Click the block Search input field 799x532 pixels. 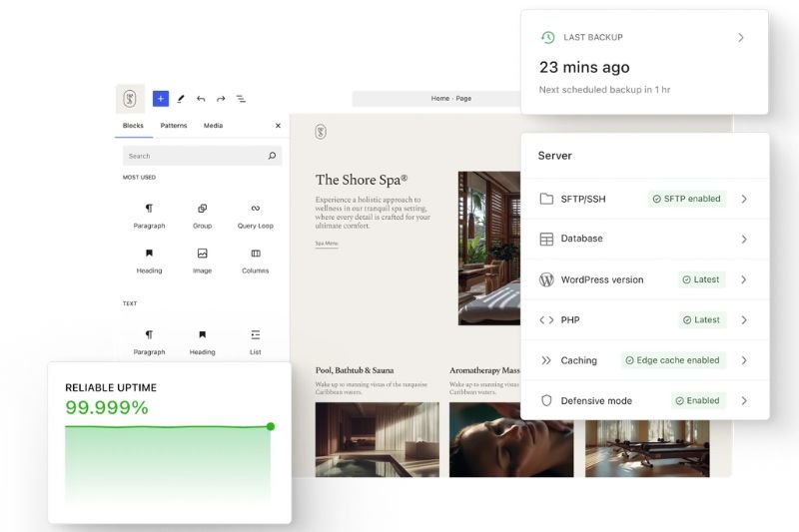tap(195, 156)
